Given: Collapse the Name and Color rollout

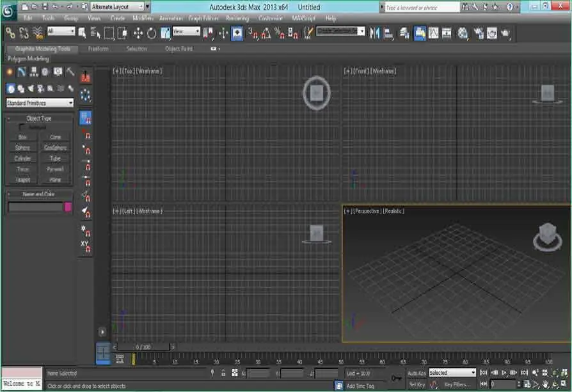Looking at the screenshot, I should coord(38,194).
